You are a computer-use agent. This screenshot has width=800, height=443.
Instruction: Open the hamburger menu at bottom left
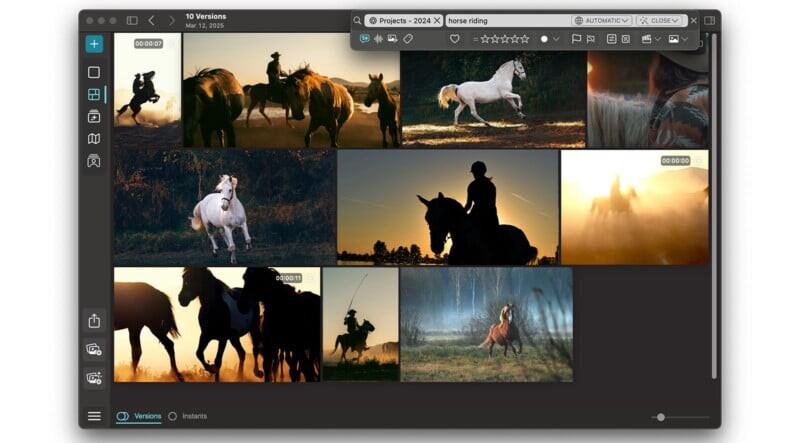[x=94, y=416]
